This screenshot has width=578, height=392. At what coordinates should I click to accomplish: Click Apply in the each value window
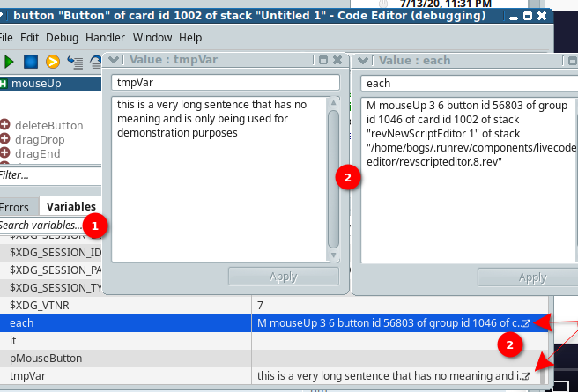click(531, 277)
